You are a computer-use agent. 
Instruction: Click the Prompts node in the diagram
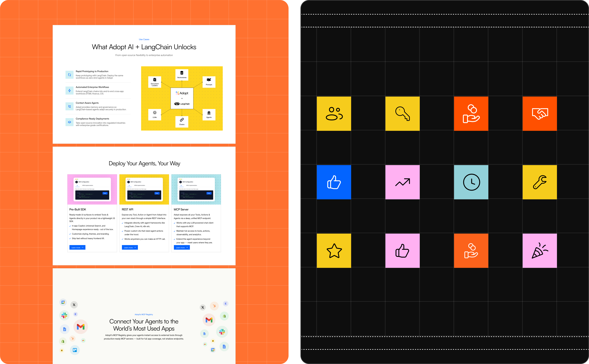[209, 82]
